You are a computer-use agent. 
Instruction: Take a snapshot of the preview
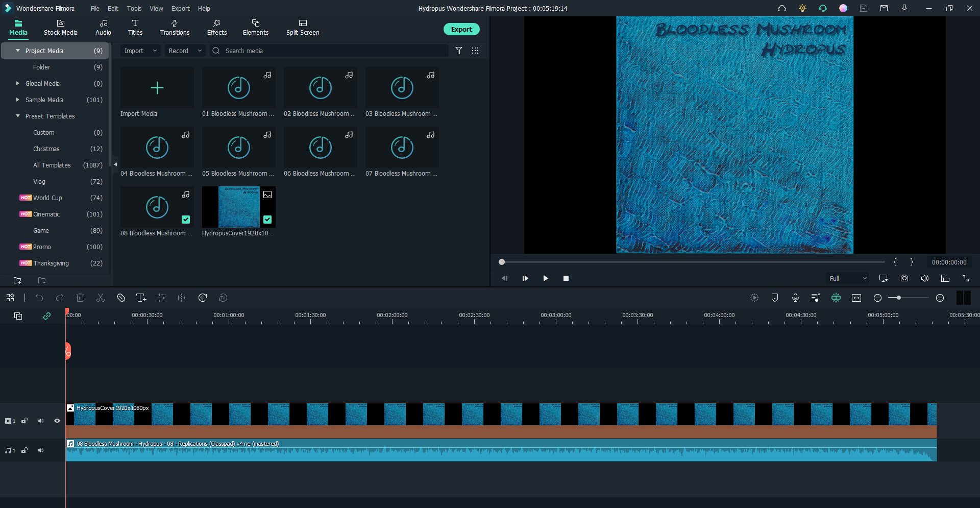tap(904, 278)
